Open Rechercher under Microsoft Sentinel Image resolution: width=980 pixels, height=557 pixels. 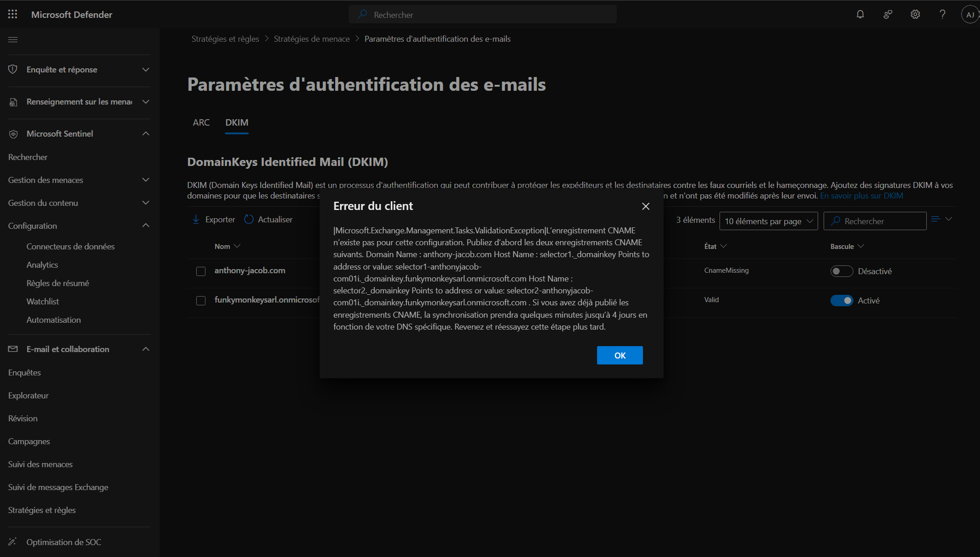[x=28, y=157]
